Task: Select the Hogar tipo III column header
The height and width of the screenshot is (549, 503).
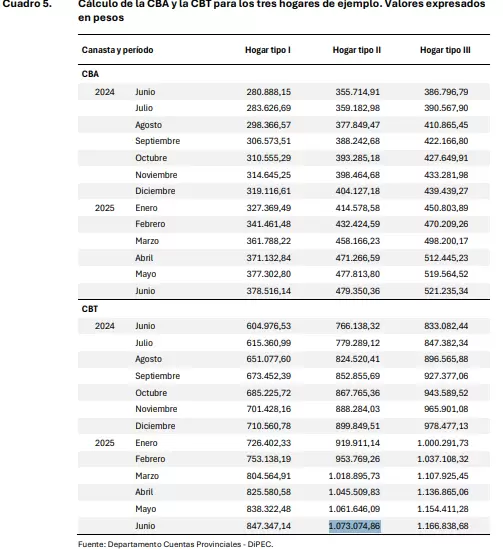Action: click(445, 50)
